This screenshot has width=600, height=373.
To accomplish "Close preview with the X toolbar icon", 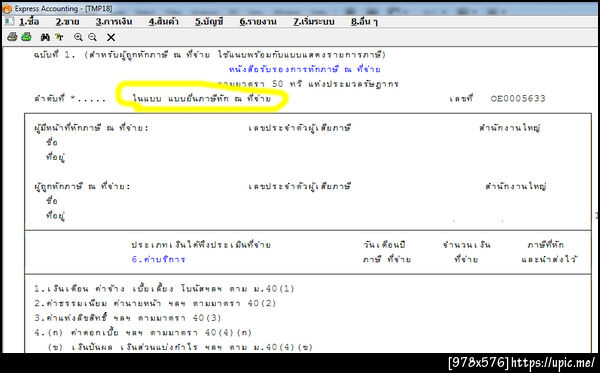I will [111, 37].
